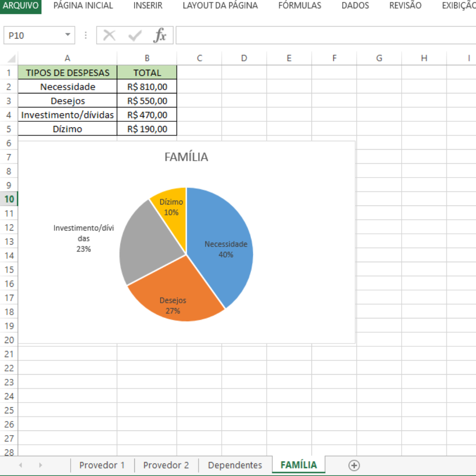Switch to the INSERIR ribbon tab
Screen dimensions: 476x476
click(148, 6)
